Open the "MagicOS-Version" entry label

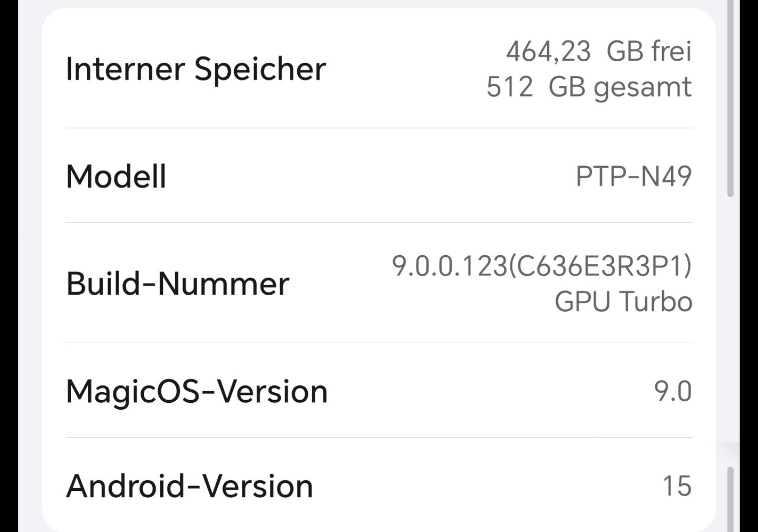click(x=197, y=392)
